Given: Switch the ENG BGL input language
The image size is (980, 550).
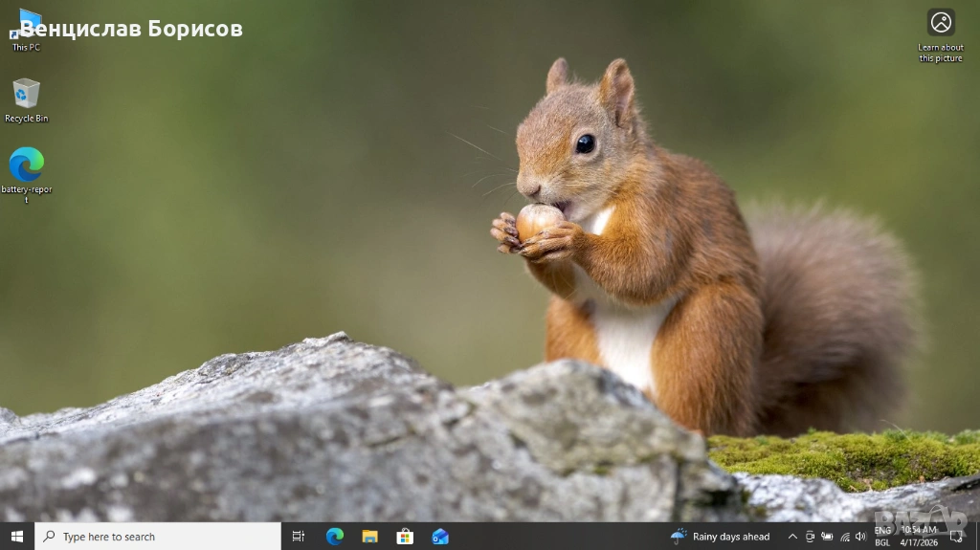Looking at the screenshot, I should coord(882,537).
